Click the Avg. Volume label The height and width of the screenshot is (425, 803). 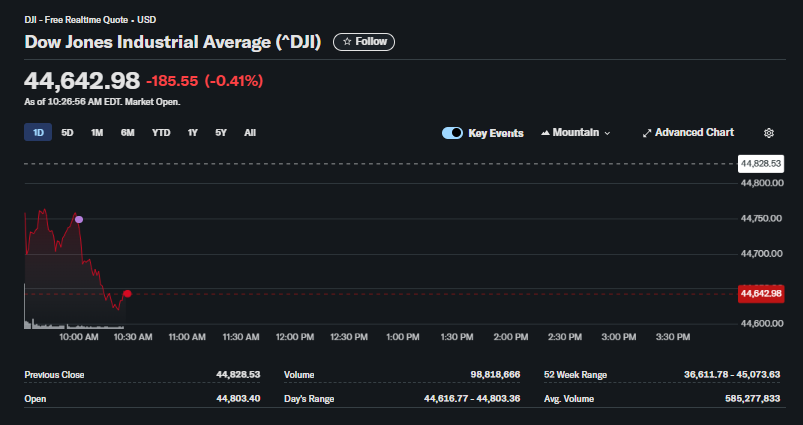coord(569,399)
